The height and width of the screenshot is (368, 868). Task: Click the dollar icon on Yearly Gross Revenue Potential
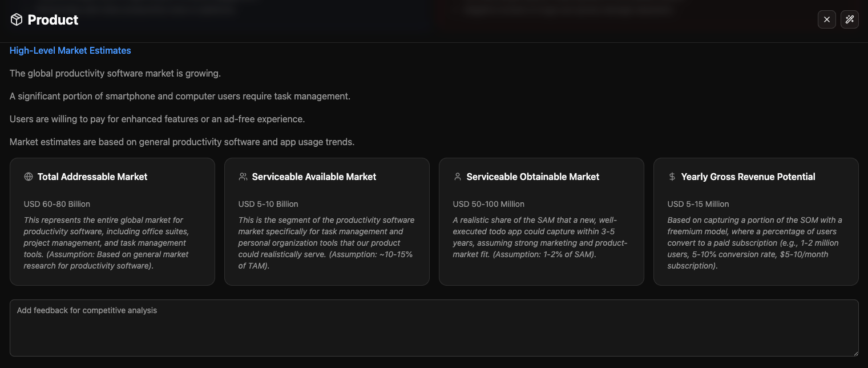(x=672, y=177)
